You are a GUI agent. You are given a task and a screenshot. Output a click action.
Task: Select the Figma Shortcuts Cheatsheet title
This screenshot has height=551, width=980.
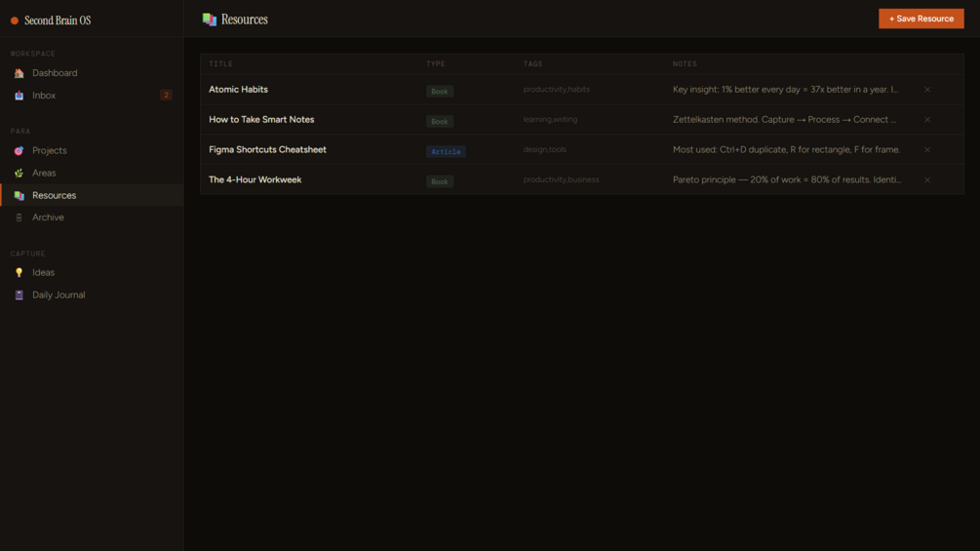[x=267, y=149]
